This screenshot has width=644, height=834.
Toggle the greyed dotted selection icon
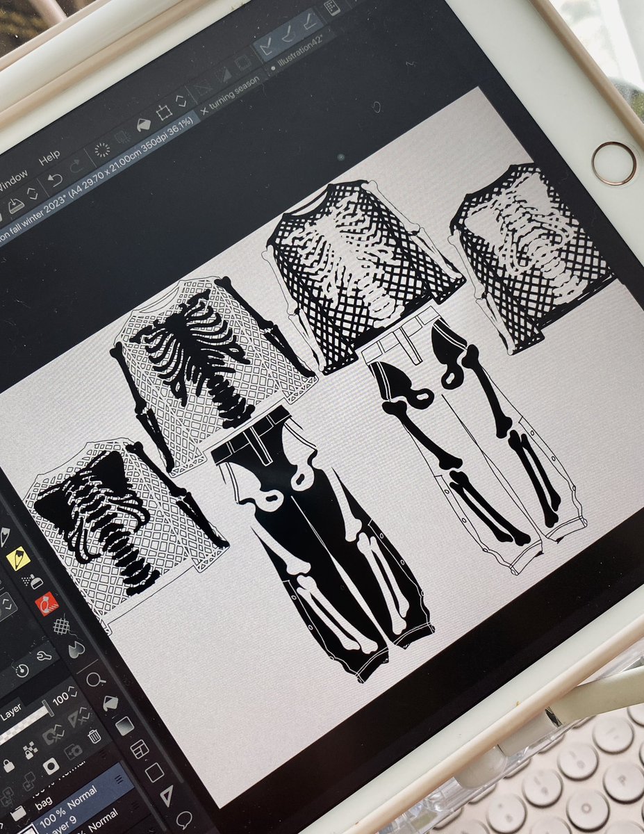(122, 136)
